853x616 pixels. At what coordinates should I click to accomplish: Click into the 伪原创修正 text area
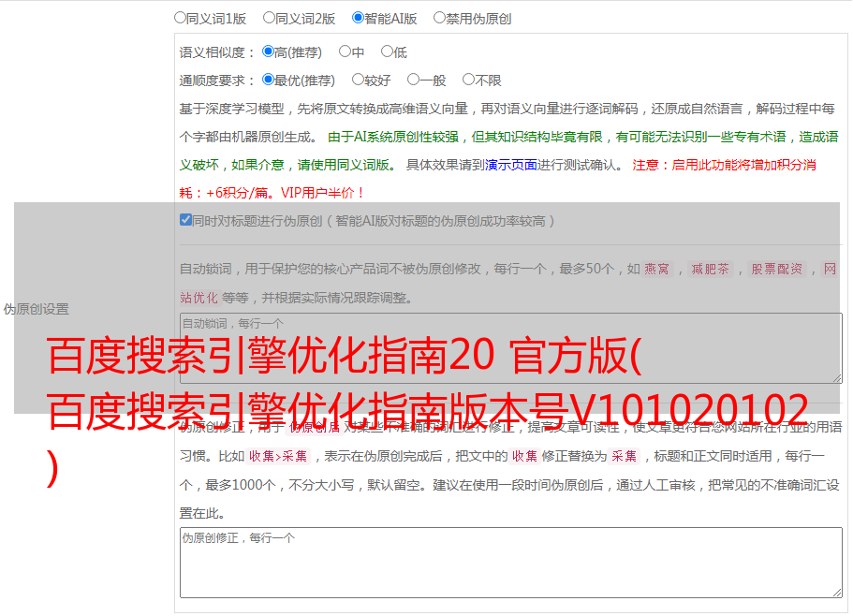(x=511, y=563)
